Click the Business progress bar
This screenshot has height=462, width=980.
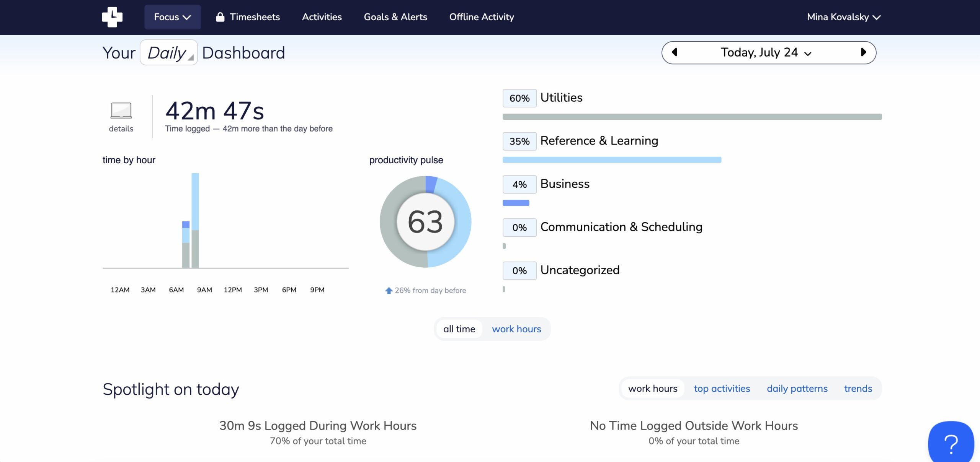pos(516,203)
